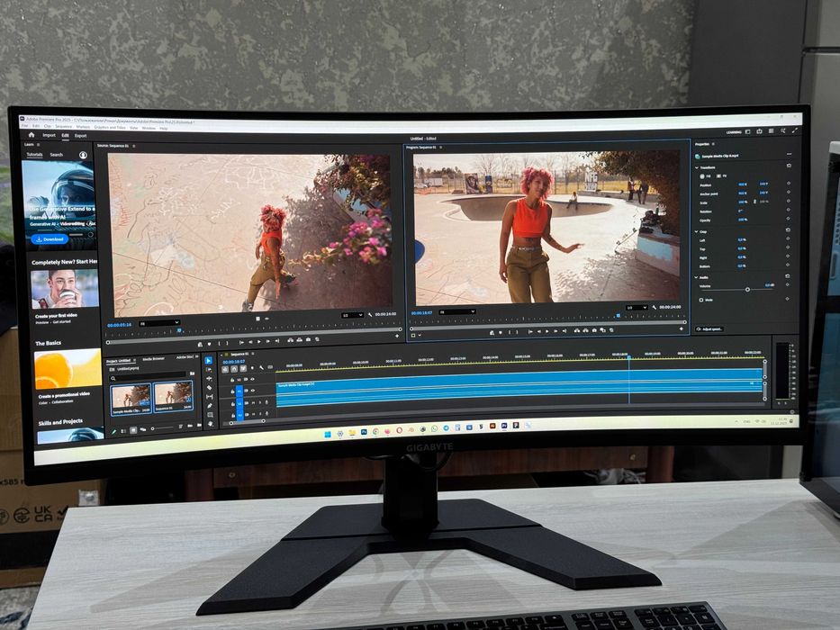Toggle Position keyframe stopwatch in Properties
Image resolution: width=840 pixels, height=630 pixels.
tap(788, 184)
